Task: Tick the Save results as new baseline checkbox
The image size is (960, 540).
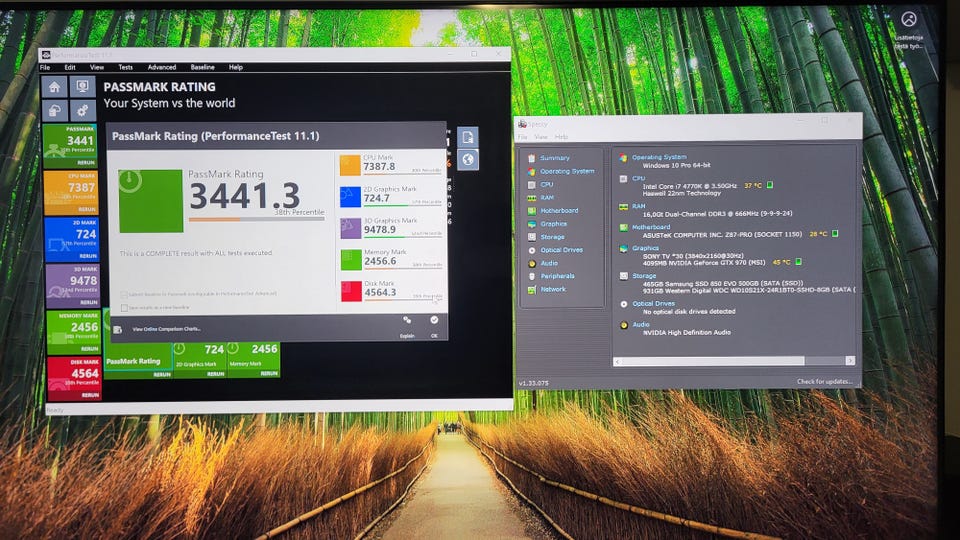Action: tap(124, 308)
